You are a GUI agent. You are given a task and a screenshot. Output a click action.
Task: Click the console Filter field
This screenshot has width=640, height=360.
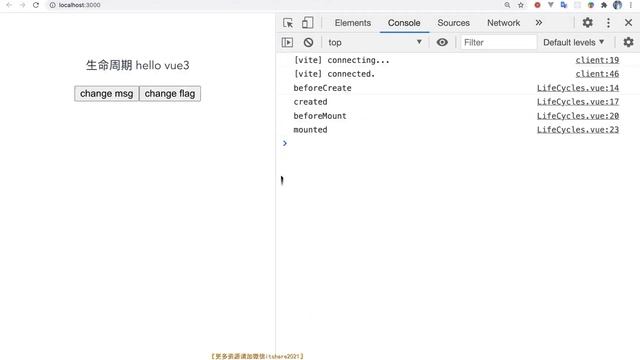click(498, 42)
